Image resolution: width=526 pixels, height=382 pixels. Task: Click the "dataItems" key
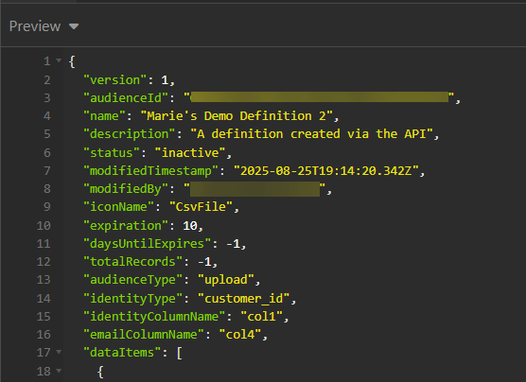(x=122, y=353)
